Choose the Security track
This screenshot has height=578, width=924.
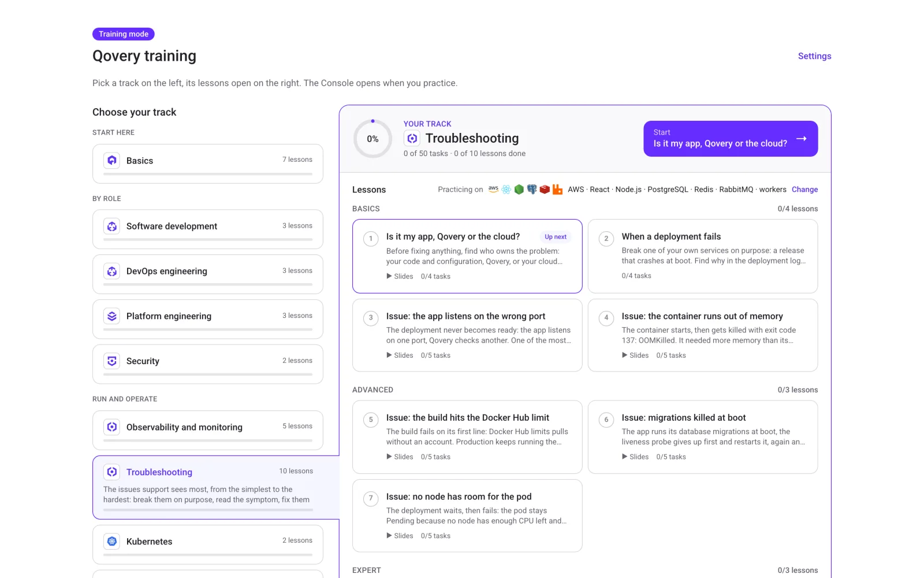click(208, 364)
